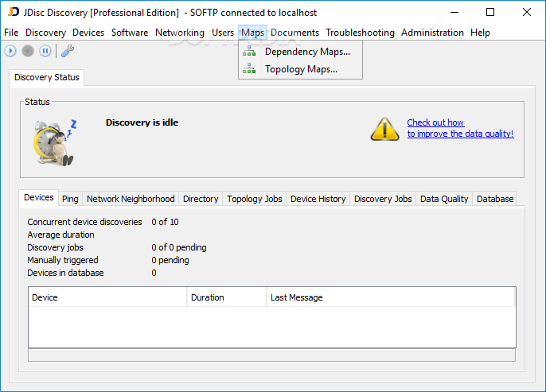Close the open Maps menu

pos(252,33)
